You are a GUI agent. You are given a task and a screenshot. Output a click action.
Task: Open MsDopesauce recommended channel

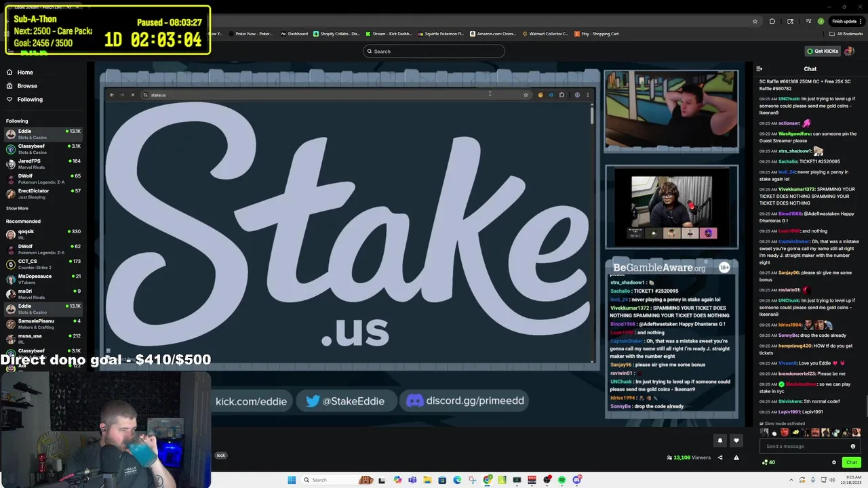click(43, 279)
